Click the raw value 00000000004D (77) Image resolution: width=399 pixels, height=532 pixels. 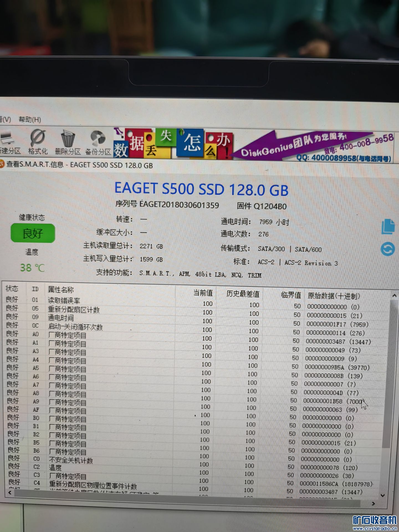[x=331, y=393]
